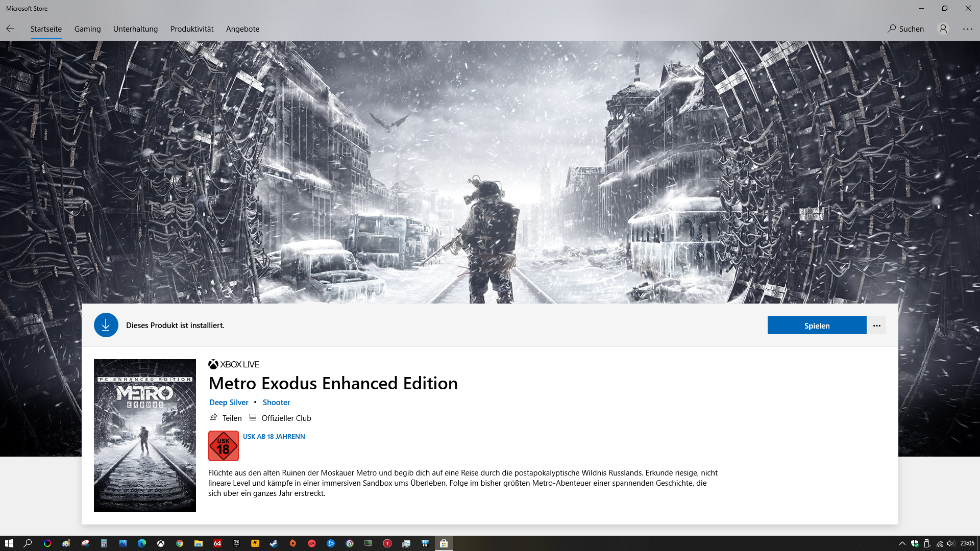Viewport: 980px width, 551px height.
Task: Open the user account profile icon
Action: click(x=943, y=29)
